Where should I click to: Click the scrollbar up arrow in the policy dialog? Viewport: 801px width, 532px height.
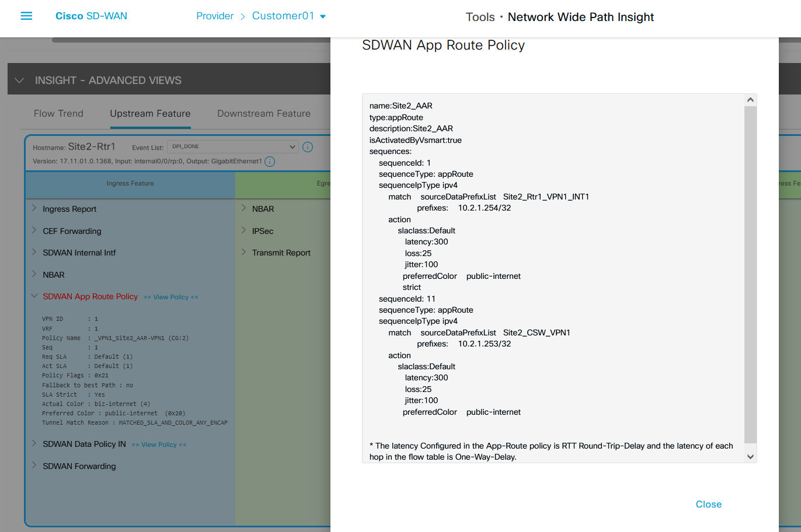(x=750, y=99)
